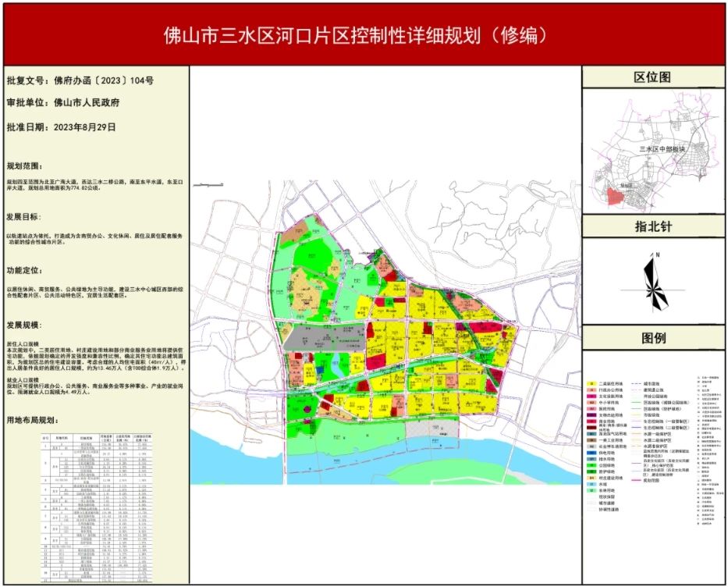Click the 公园绿地 green legend swatch
Screen dimensions: 728x587
click(591, 467)
